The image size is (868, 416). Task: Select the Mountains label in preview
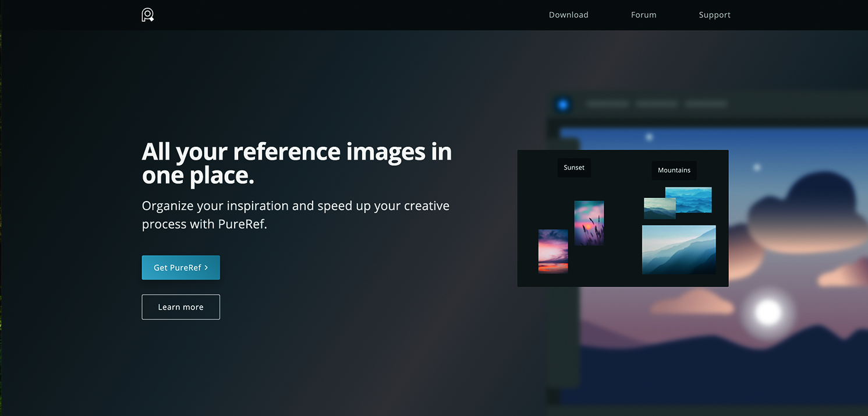[674, 170]
